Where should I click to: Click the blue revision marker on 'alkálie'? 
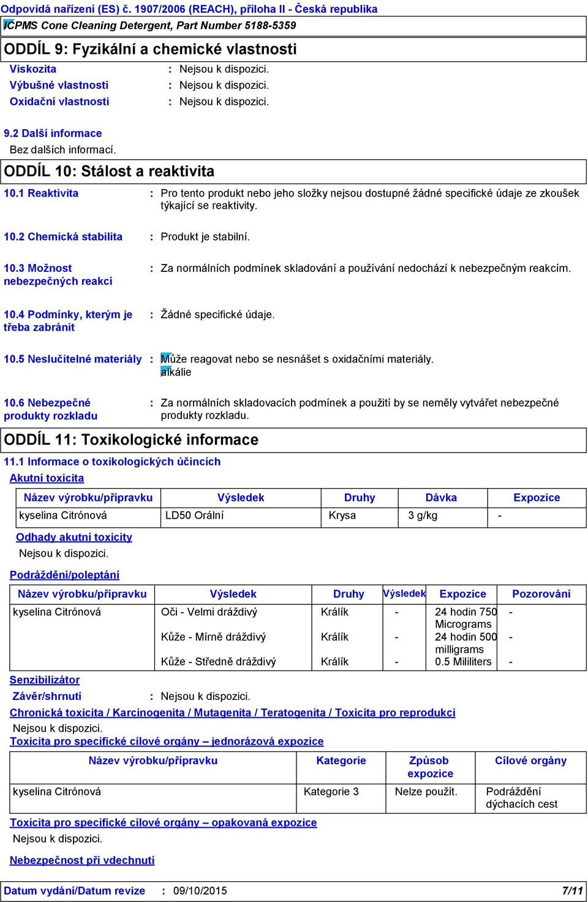(x=165, y=370)
